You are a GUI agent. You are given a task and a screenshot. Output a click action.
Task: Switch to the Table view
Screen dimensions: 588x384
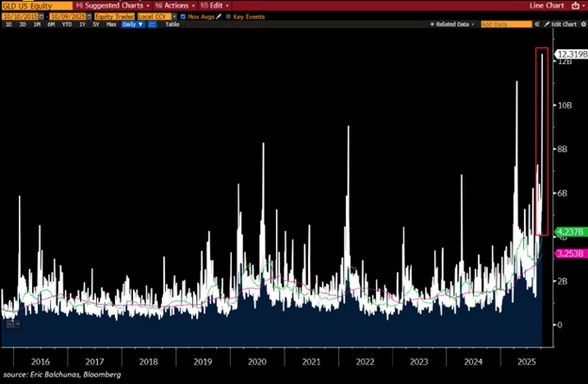[172, 24]
